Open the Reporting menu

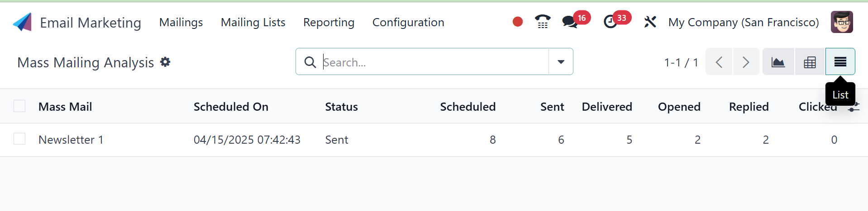coord(329,22)
